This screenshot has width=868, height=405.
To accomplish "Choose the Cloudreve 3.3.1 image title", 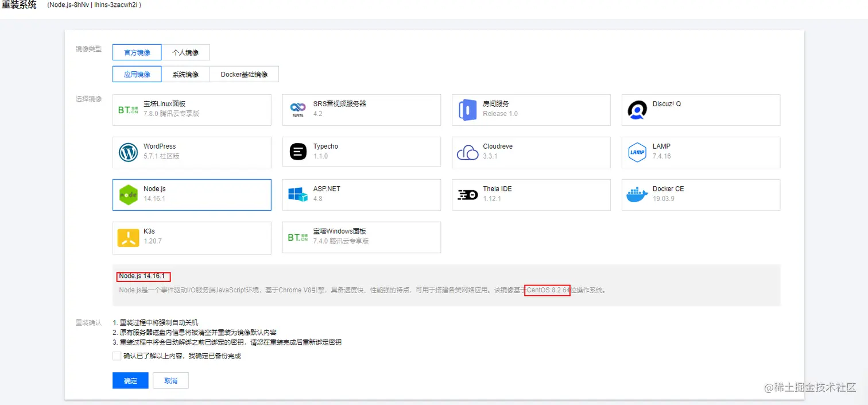I will click(498, 146).
